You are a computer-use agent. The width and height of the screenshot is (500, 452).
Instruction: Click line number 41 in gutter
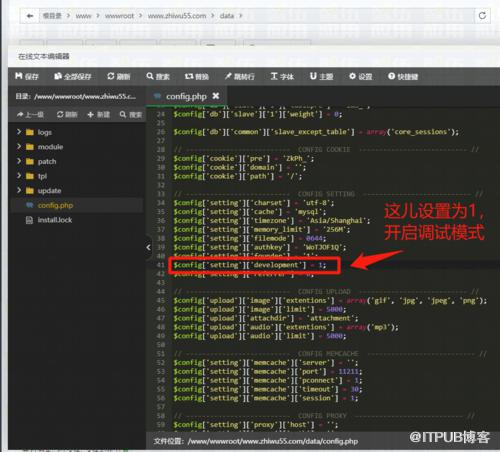click(x=161, y=265)
